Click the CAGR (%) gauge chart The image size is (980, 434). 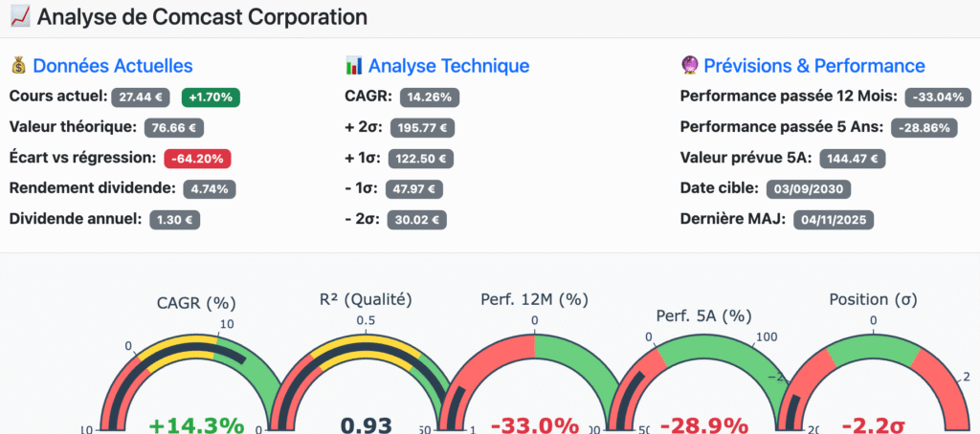coord(195,382)
